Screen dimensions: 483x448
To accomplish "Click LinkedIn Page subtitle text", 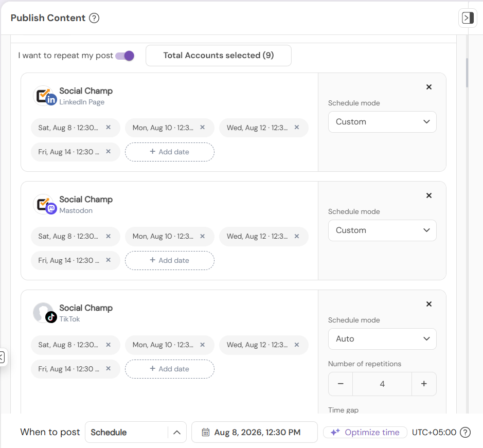I will pos(82,102).
